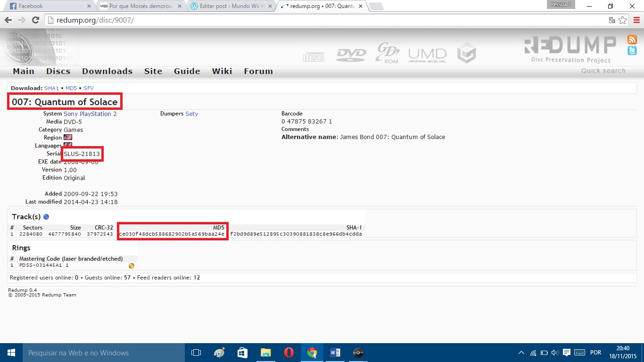Screen dimensions: 644x362
Task: Click the yellow ring status icon
Action: [132, 266]
